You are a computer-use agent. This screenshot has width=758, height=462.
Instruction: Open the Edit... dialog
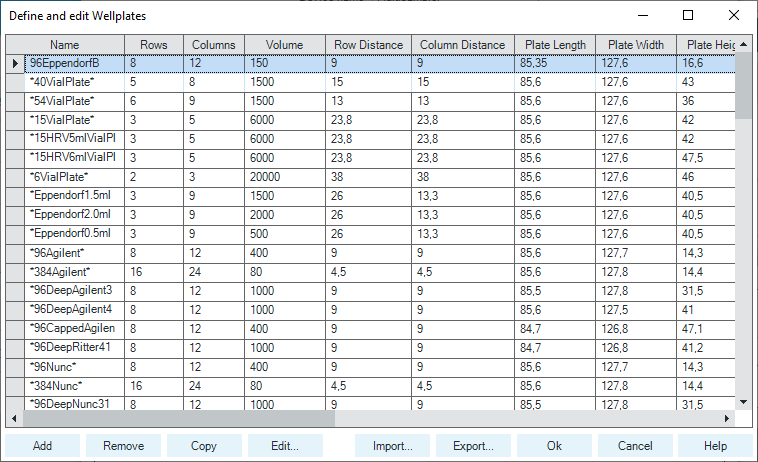tap(285, 446)
